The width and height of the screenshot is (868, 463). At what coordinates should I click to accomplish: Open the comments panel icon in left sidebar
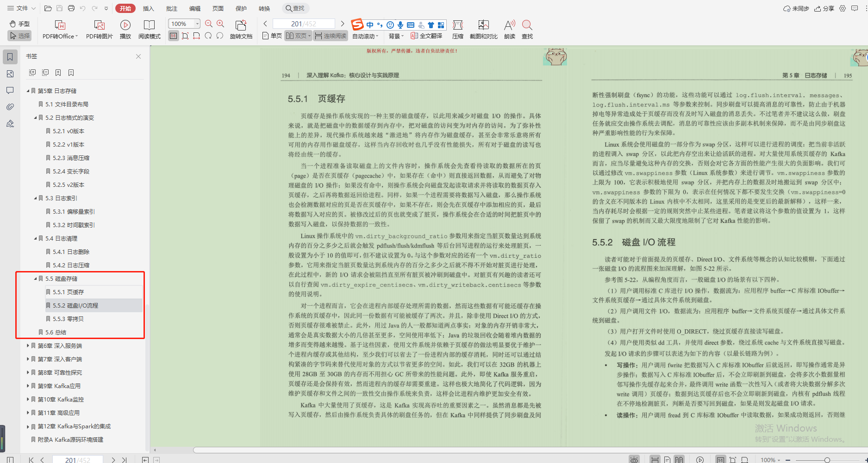coord(10,90)
